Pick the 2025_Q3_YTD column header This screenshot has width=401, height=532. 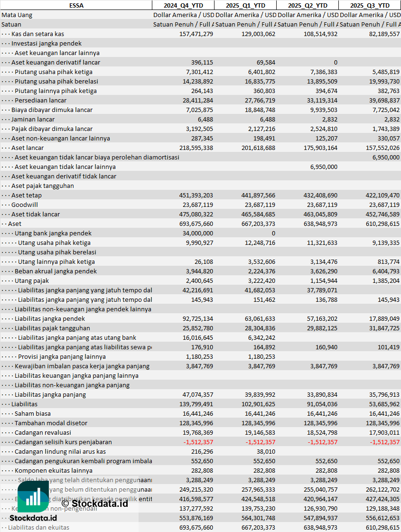[370, 5]
